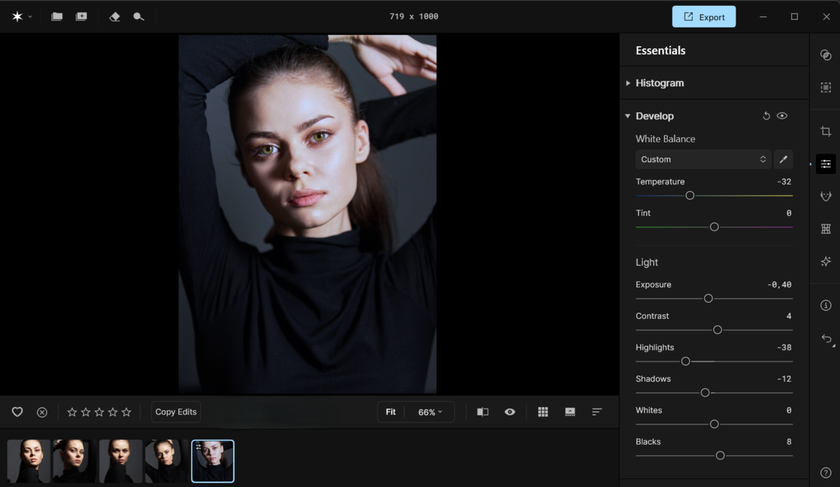Select the second filmstrip thumbnail

pos(75,461)
